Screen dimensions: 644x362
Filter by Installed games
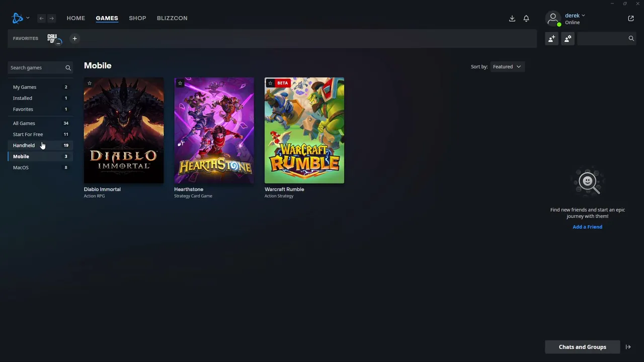pyautogui.click(x=40, y=98)
